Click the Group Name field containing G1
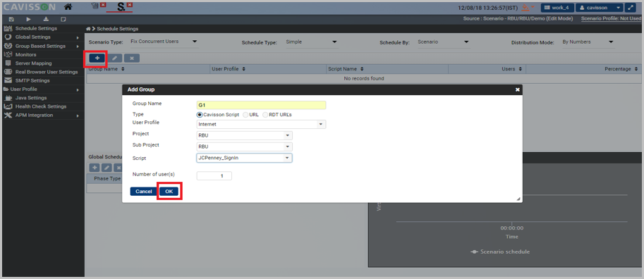644x279 pixels. click(x=261, y=105)
